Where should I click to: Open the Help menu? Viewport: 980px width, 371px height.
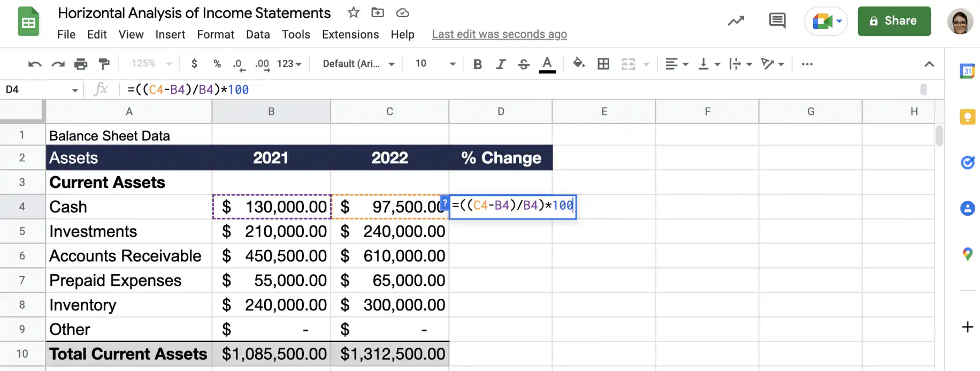point(402,34)
